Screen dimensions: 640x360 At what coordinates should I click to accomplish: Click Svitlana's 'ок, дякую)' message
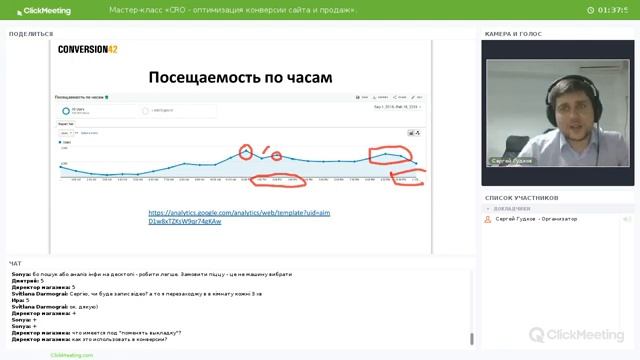(55, 307)
